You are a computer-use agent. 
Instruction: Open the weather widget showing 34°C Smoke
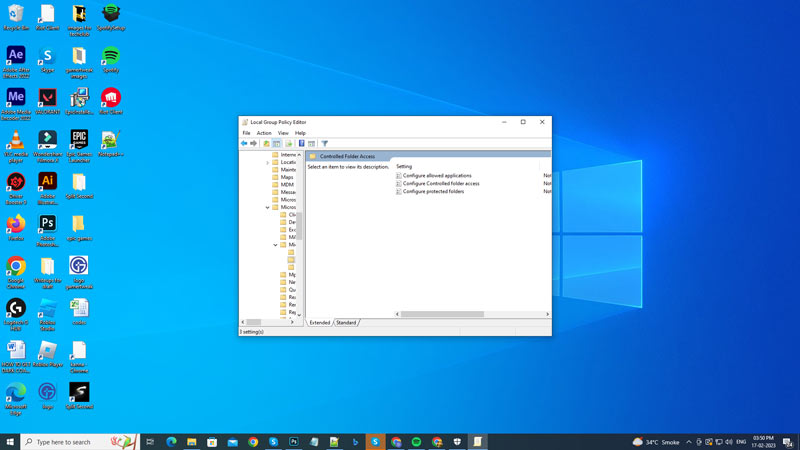coord(656,442)
